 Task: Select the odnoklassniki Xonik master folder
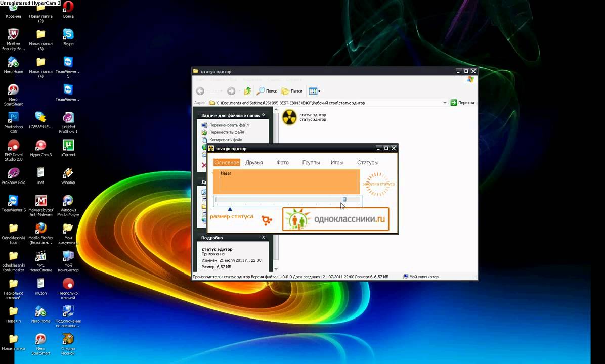click(x=13, y=261)
